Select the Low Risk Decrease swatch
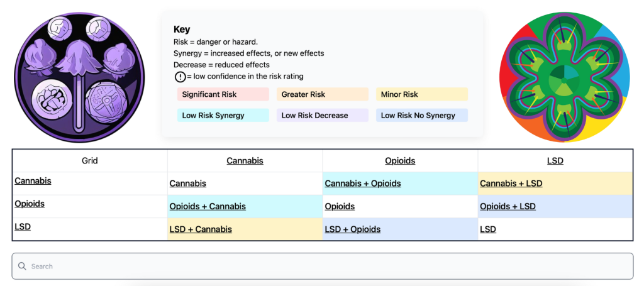644x286 pixels. (x=322, y=116)
